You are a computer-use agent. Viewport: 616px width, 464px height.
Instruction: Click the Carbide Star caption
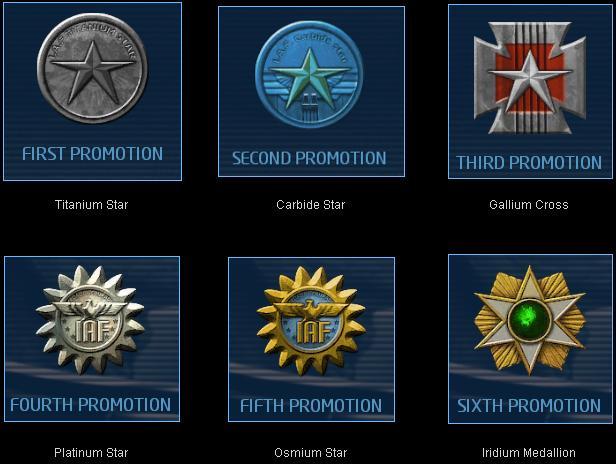coord(310,205)
